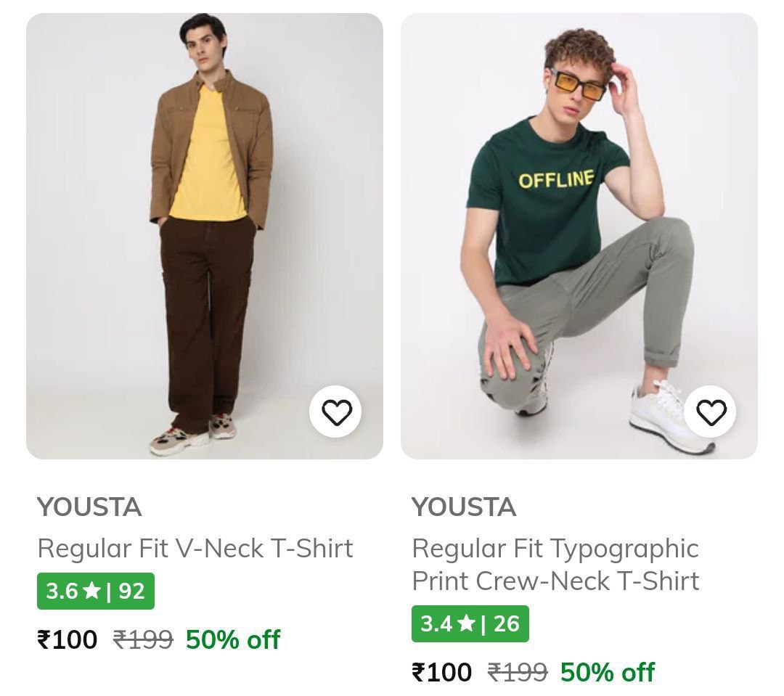Tap heart icon on OFFLINE print T-shirt
Viewport: 784px width, 696px height.
pyautogui.click(x=711, y=412)
